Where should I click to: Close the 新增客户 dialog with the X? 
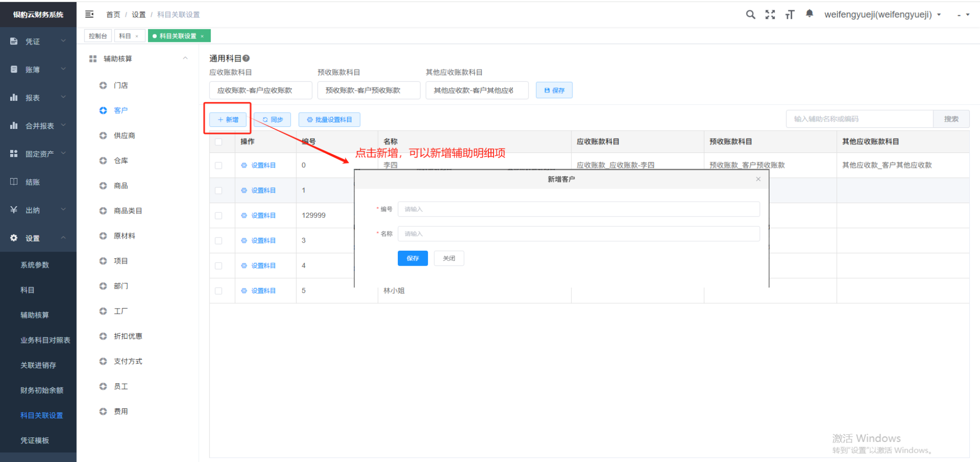coord(758,179)
